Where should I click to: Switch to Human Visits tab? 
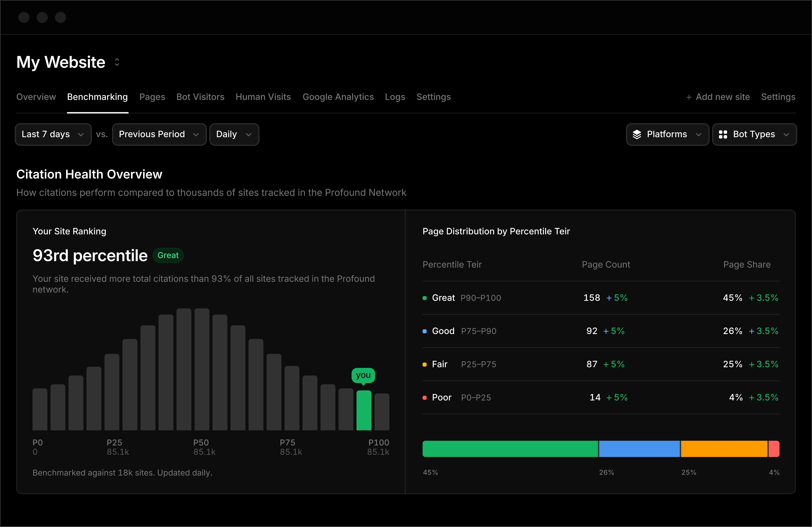coord(263,97)
